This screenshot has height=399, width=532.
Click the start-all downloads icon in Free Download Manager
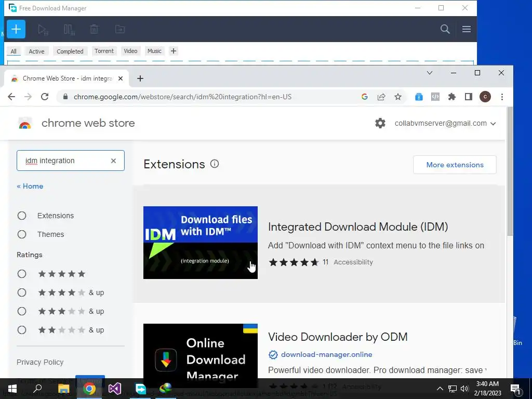click(43, 30)
